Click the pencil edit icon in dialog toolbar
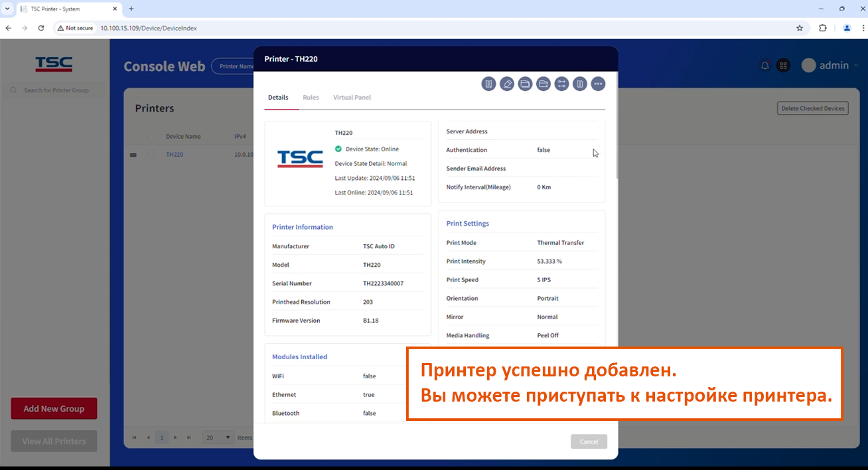This screenshot has height=470, width=868. pyautogui.click(x=507, y=84)
